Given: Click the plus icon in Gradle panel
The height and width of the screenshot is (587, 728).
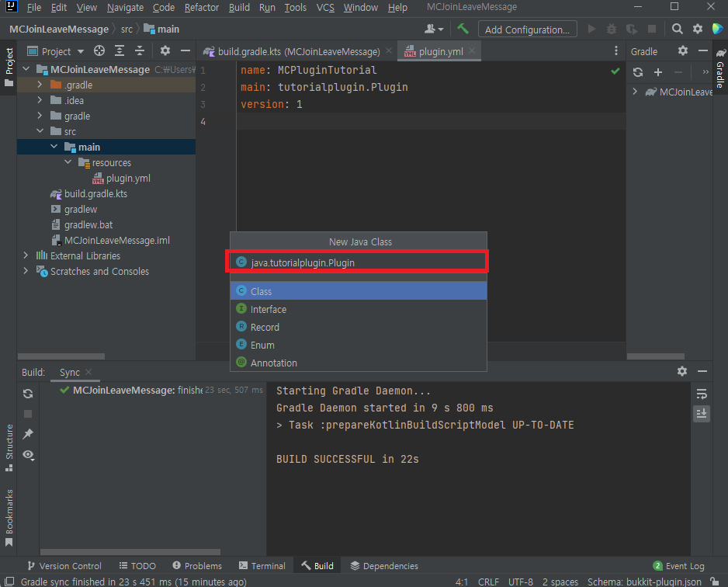Looking at the screenshot, I should [x=658, y=72].
